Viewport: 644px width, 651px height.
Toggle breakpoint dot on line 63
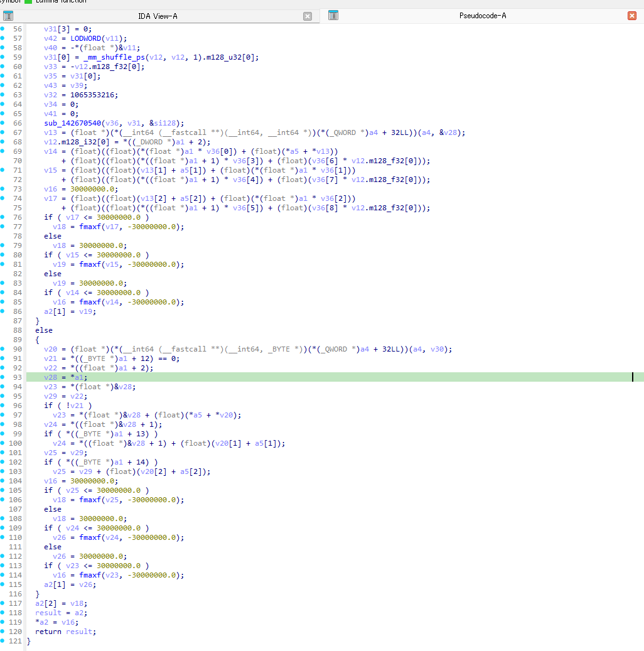pos(3,95)
